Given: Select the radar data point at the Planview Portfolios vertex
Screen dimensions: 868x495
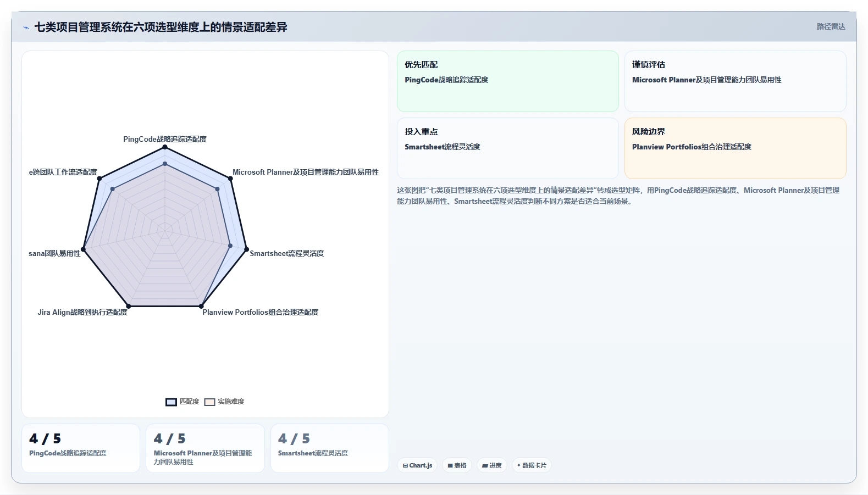Looking at the screenshot, I should pos(201,306).
